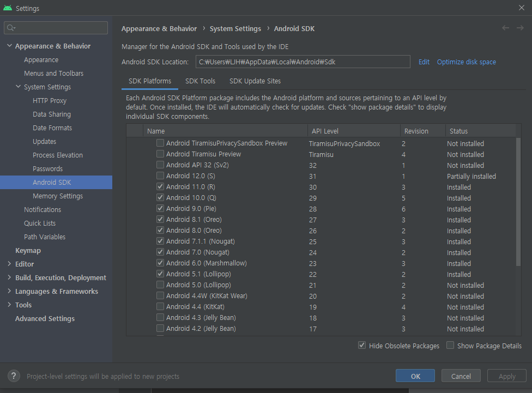The image size is (532, 393).
Task: Click Appearance & Behavior breadcrumb
Action: click(x=159, y=28)
